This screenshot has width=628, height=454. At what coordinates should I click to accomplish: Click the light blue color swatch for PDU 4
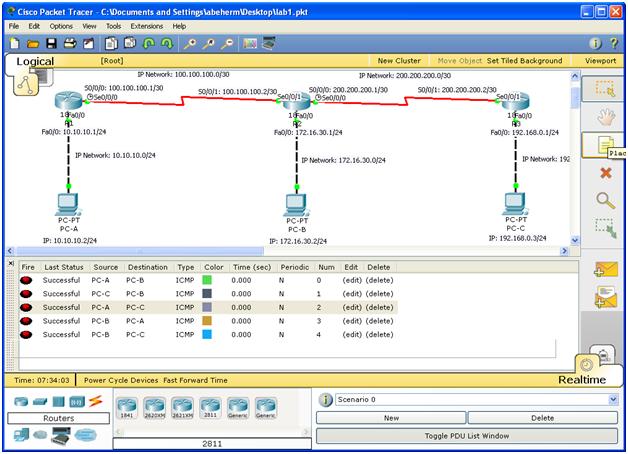click(207, 334)
